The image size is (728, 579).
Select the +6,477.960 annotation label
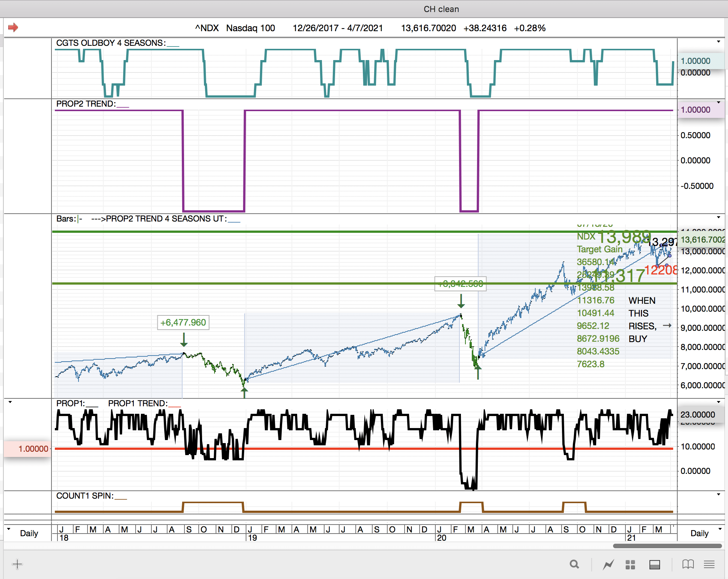coord(183,323)
